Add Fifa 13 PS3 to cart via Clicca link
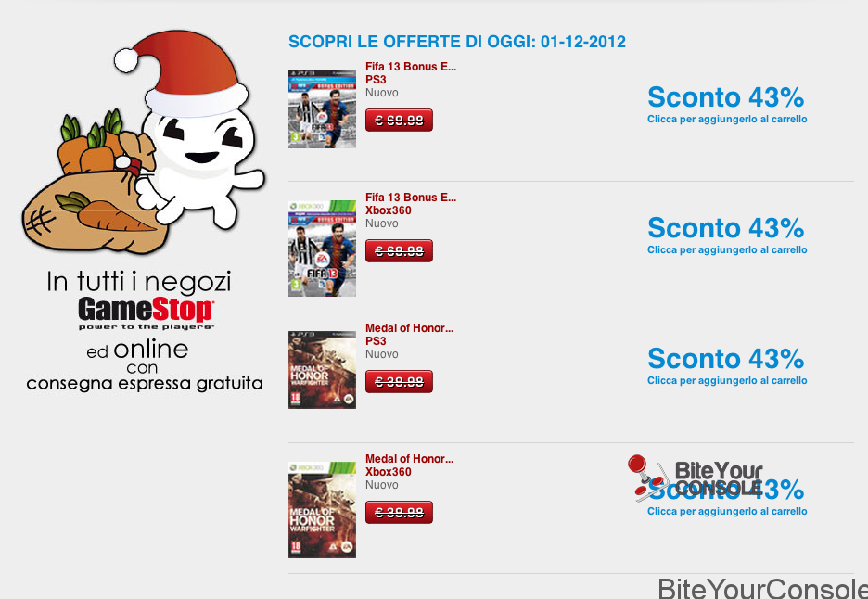This screenshot has width=868, height=599. (x=727, y=119)
